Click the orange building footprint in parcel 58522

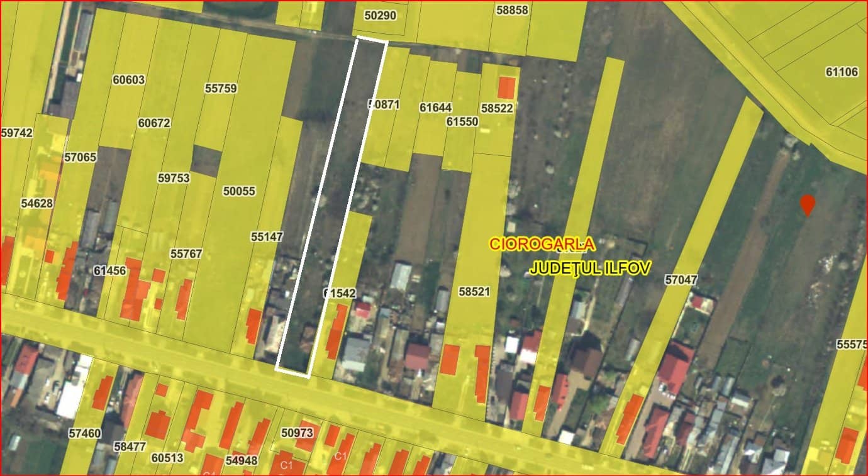point(506,87)
